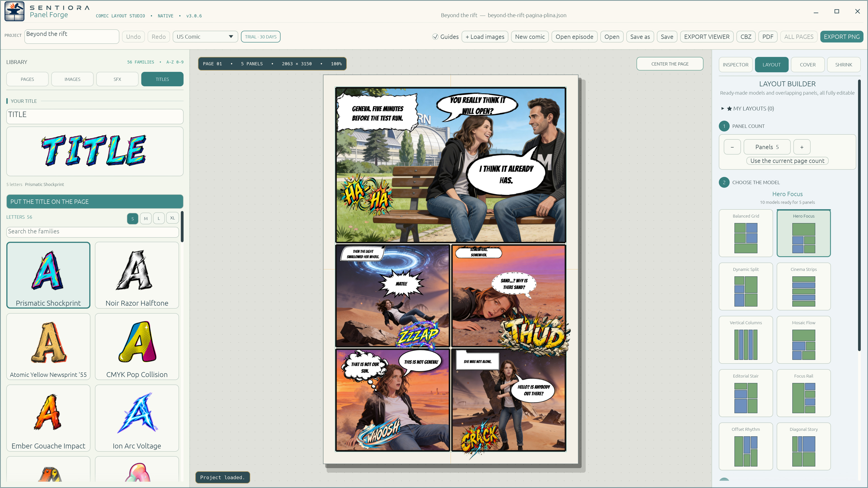Click the letter families list scrollbar
This screenshot has width=868, height=488.
pyautogui.click(x=182, y=227)
